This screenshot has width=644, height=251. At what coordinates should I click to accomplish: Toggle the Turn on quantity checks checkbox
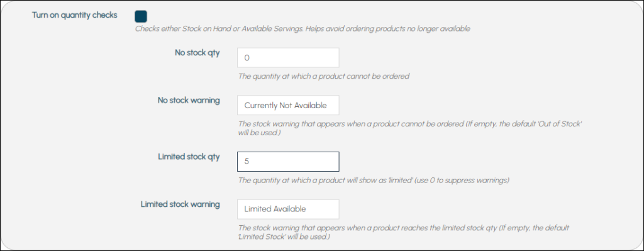point(140,16)
